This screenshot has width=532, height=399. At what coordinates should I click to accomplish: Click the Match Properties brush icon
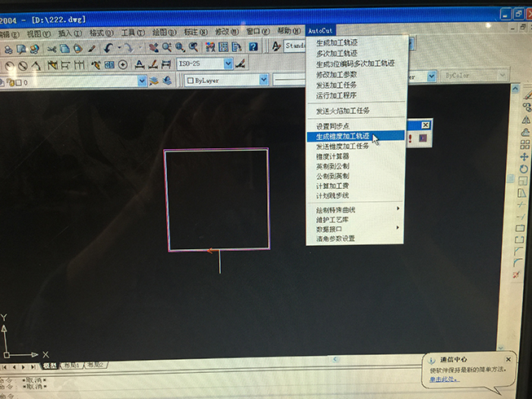click(90, 48)
